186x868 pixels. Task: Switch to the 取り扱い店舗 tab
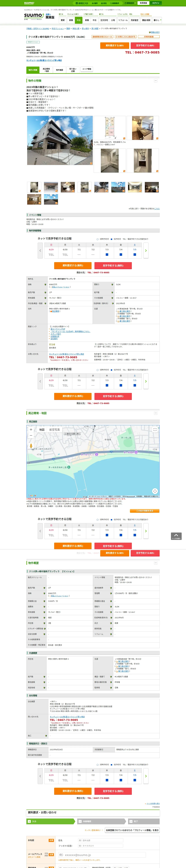pyautogui.click(x=73, y=70)
